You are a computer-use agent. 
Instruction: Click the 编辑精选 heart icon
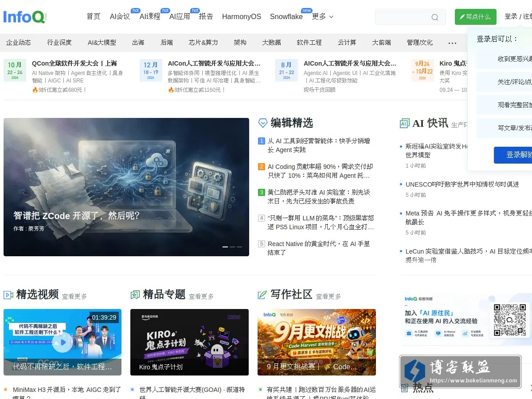click(262, 123)
